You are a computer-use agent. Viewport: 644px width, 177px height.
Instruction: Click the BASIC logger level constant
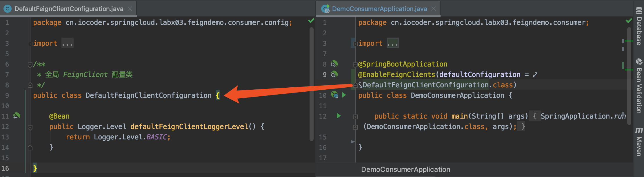(x=156, y=137)
